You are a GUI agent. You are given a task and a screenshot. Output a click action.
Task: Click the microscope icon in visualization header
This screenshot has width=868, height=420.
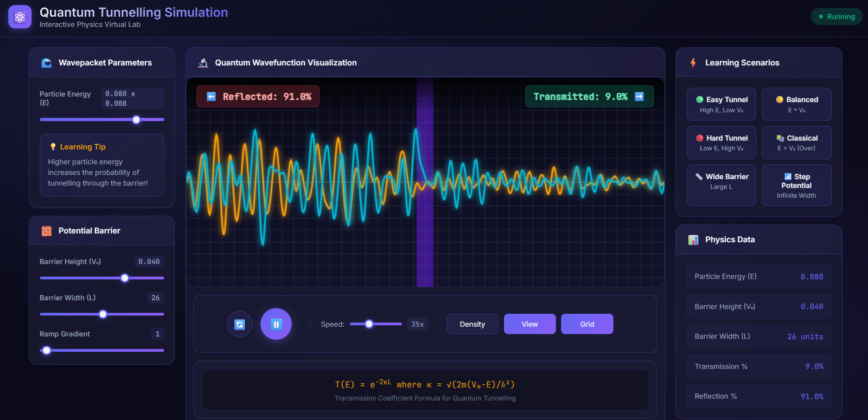pos(203,63)
